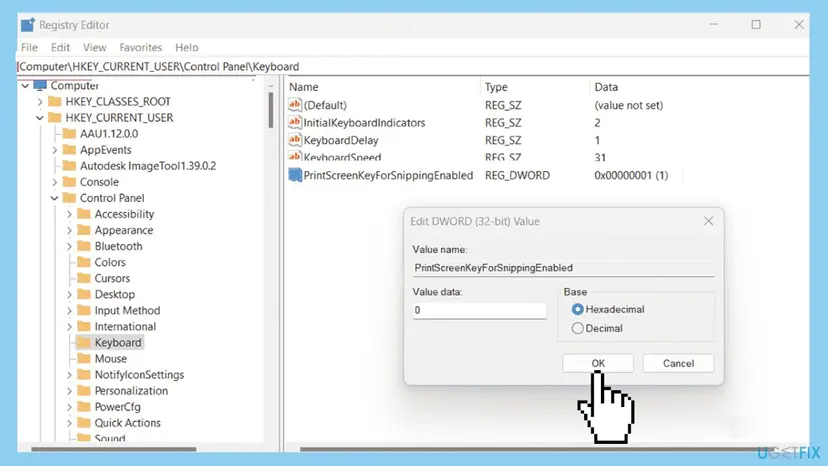Click the Accessibility folder icon
The width and height of the screenshot is (828, 466).
click(x=84, y=214)
